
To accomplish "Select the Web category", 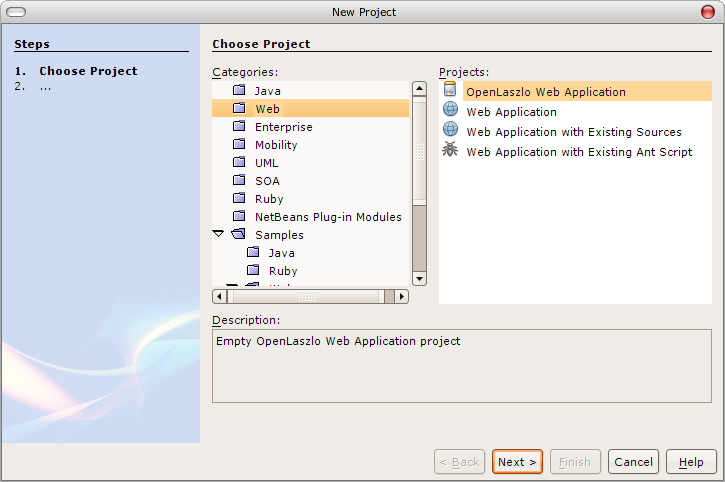I will 268,109.
